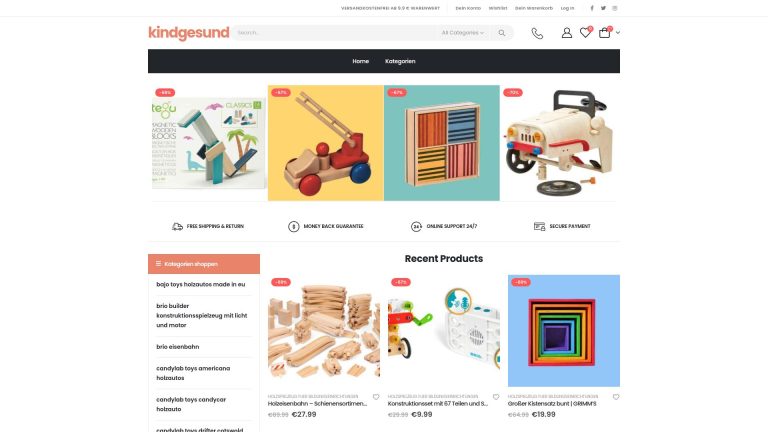This screenshot has width=768, height=432.
Task: Focus the Search input field
Action: pos(336,33)
